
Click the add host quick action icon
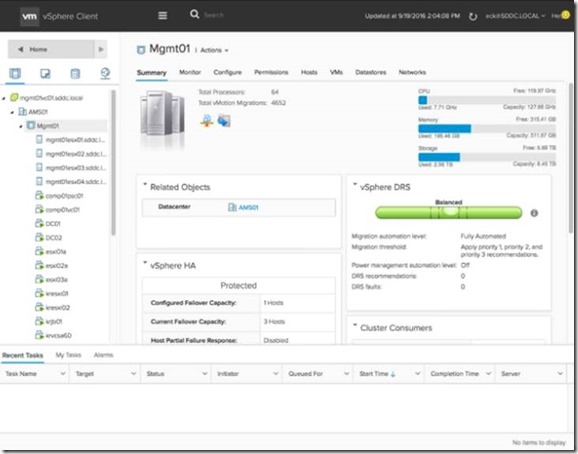point(207,121)
